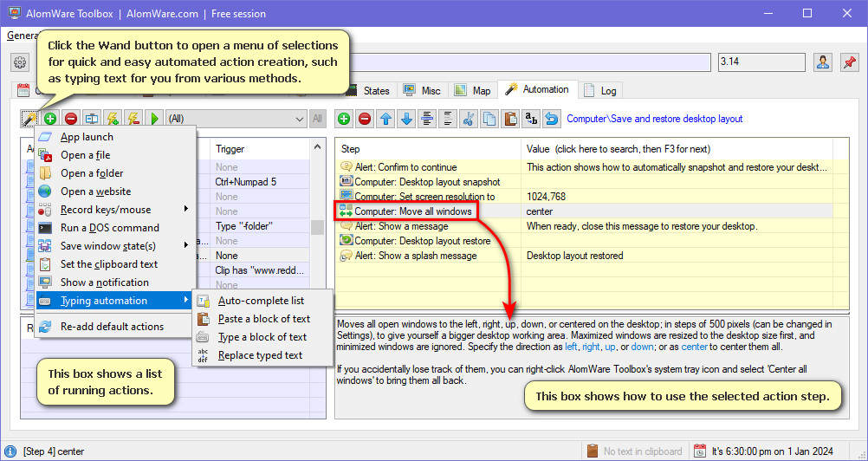This screenshot has height=461, width=868.
Task: Click the action list's vertical scrollbar thumb
Action: coord(317,227)
